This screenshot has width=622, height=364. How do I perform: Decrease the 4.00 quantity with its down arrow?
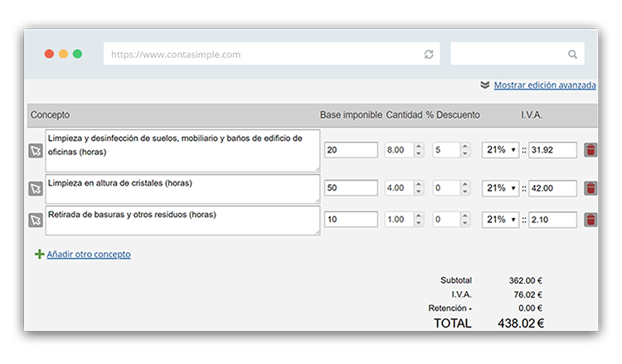419,191
